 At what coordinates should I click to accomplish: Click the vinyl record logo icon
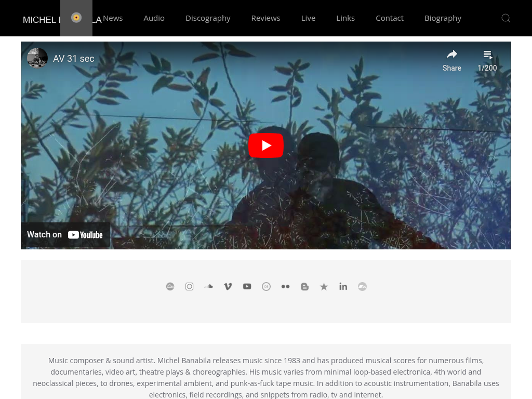pos(76,18)
